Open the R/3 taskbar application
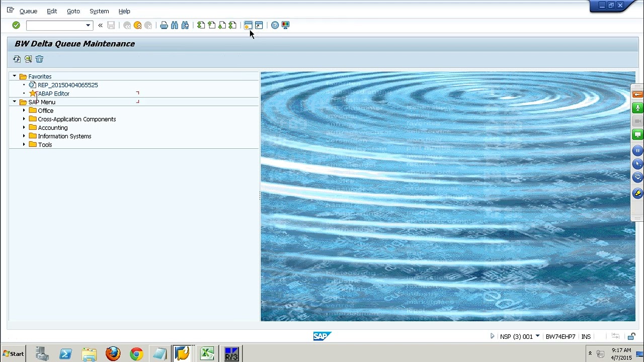 click(x=231, y=354)
